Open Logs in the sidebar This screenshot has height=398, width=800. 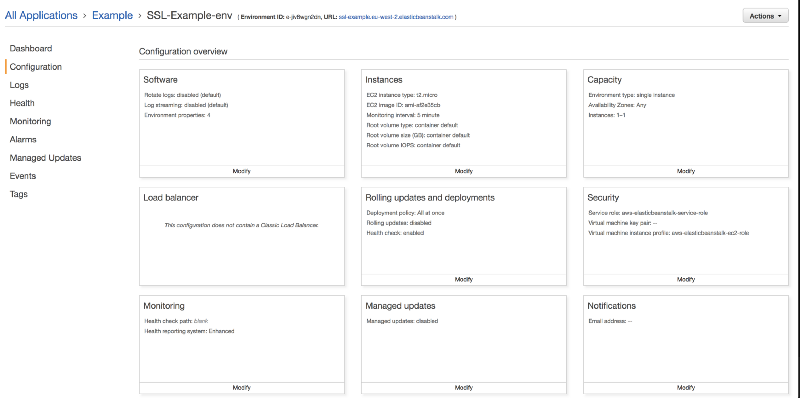click(19, 85)
